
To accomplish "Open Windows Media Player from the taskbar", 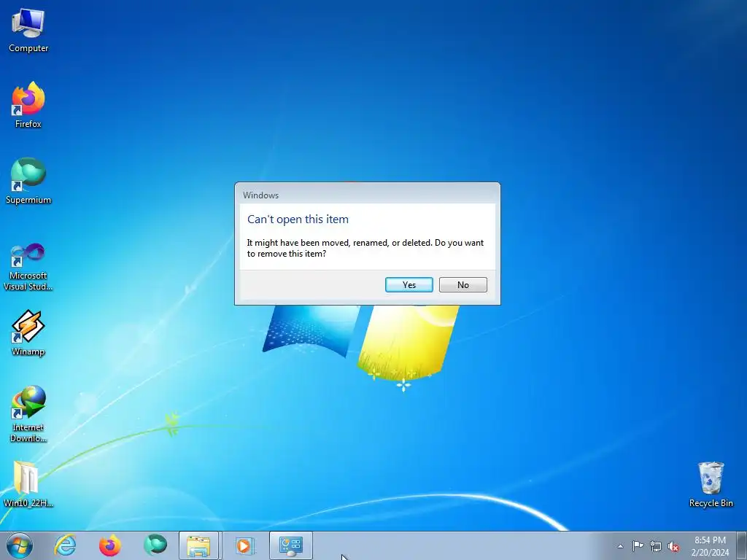I will [x=245, y=545].
